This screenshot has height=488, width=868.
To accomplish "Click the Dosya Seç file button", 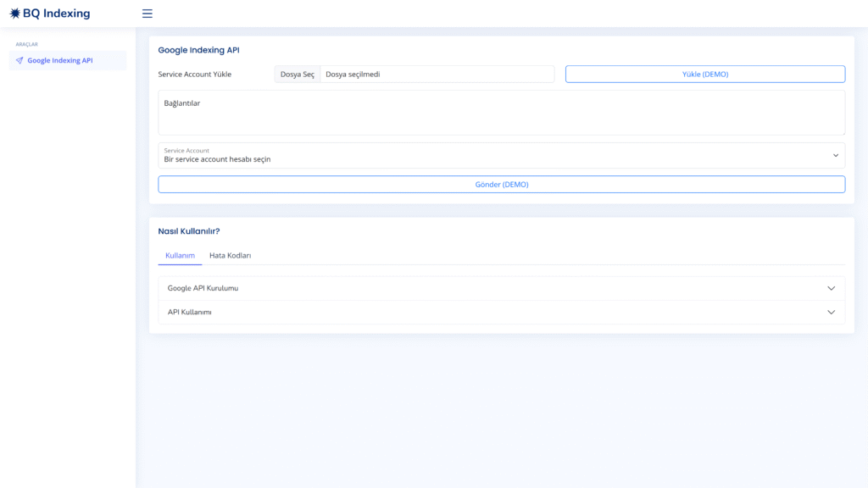I will 298,75.
